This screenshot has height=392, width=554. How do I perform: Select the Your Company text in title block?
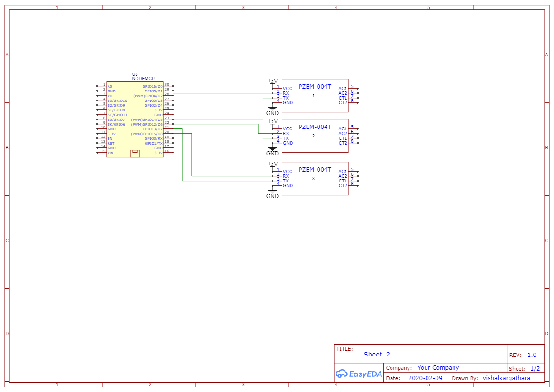[438, 367]
